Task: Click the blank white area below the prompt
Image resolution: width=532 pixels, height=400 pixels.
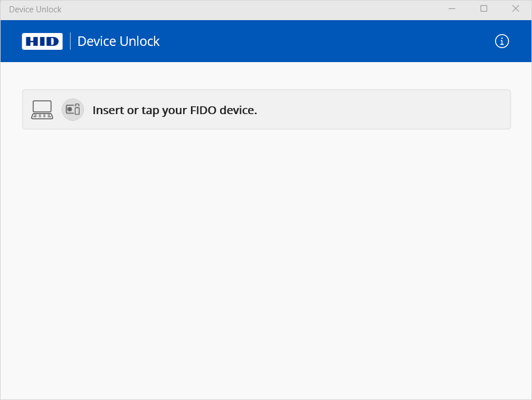Action: (x=266, y=252)
